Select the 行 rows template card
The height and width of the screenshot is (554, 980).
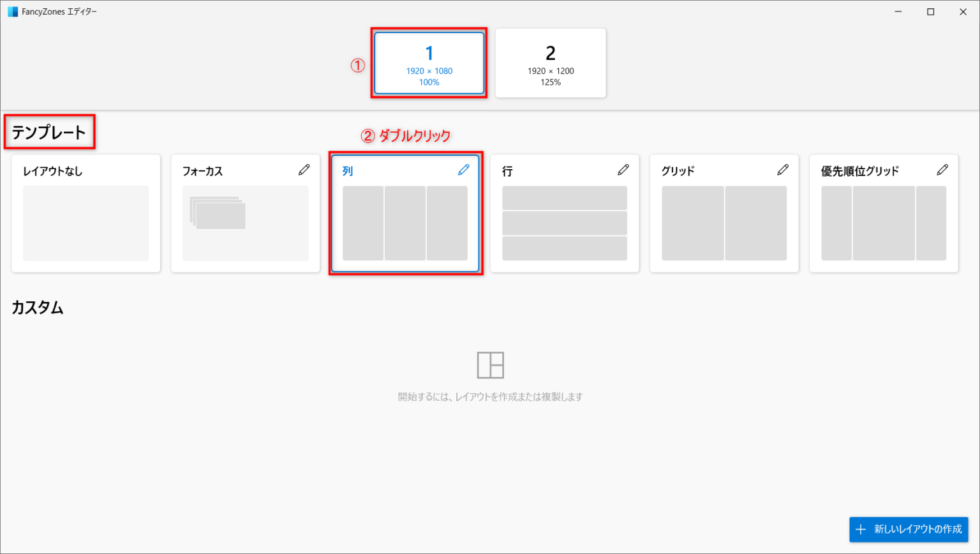(564, 223)
